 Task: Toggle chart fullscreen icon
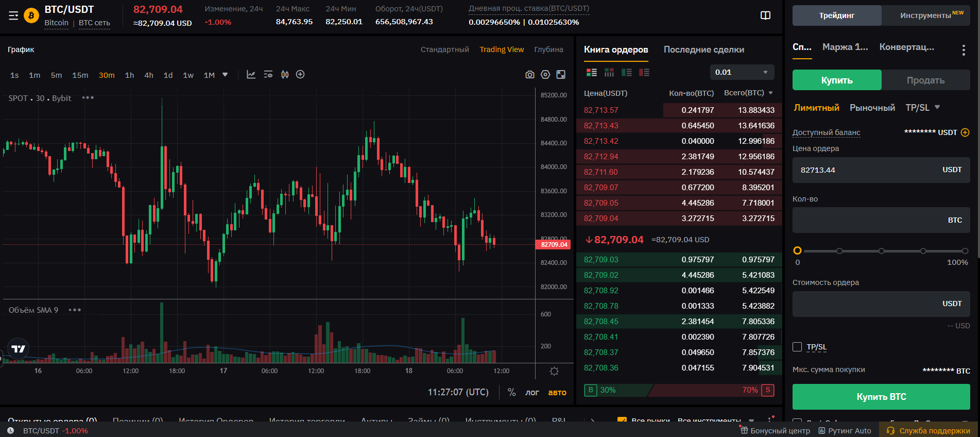(561, 75)
